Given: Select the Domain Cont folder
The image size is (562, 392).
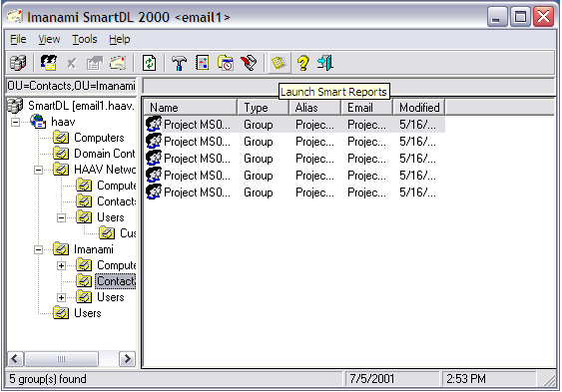Looking at the screenshot, I should tap(104, 154).
